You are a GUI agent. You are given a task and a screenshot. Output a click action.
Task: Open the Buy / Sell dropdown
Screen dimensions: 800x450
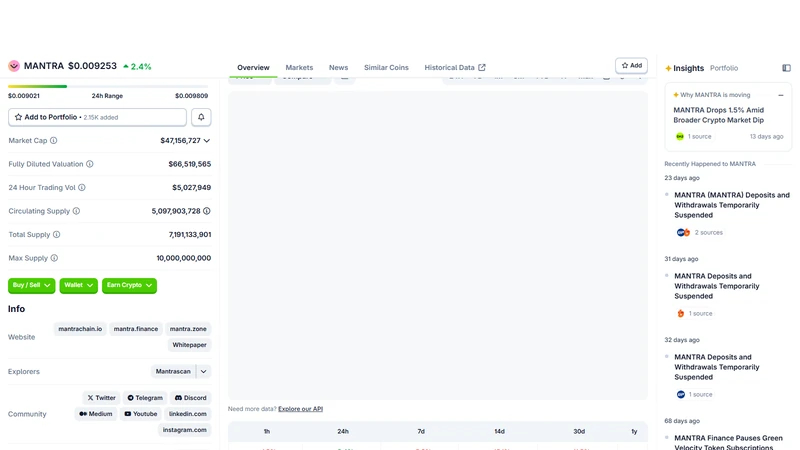click(x=32, y=285)
